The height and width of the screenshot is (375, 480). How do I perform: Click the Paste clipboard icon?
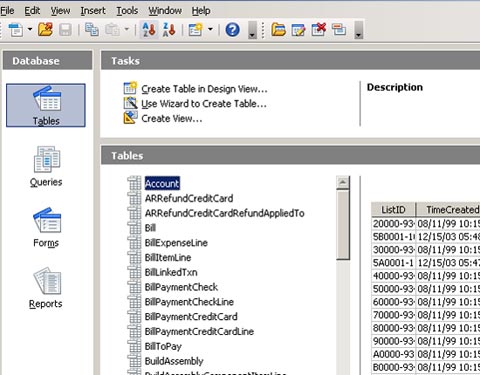(x=112, y=30)
